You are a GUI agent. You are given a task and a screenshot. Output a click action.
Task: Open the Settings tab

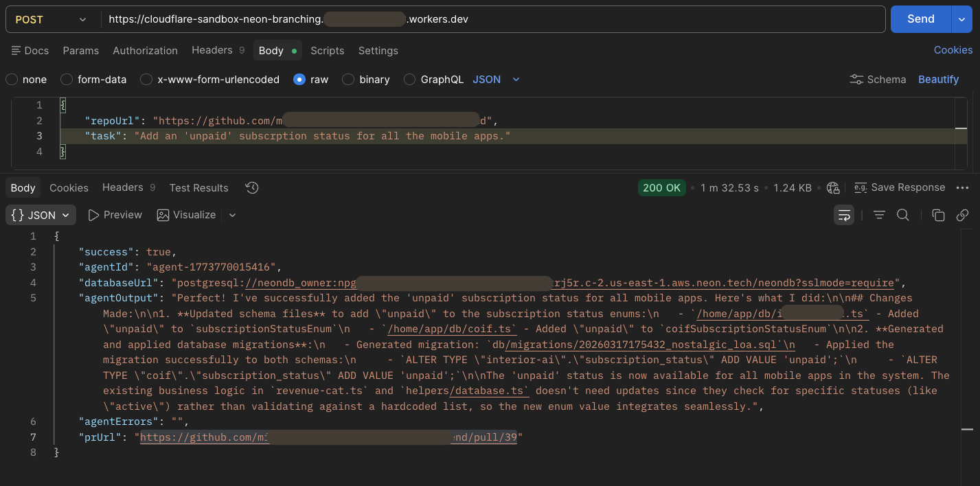[x=378, y=50]
